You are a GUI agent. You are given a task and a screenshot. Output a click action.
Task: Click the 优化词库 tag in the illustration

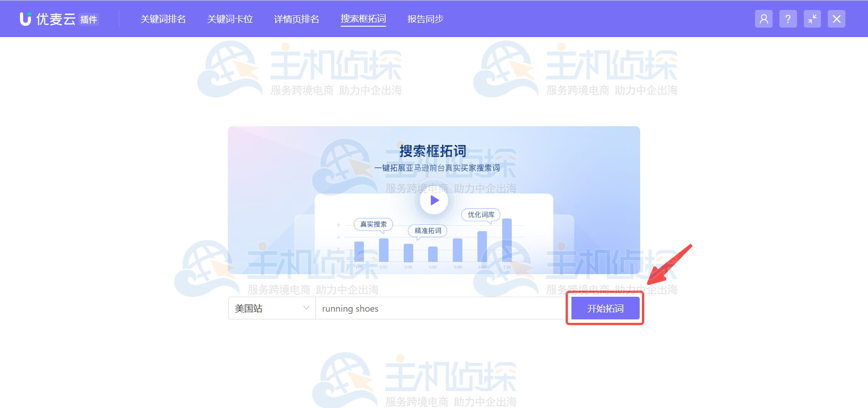point(481,215)
